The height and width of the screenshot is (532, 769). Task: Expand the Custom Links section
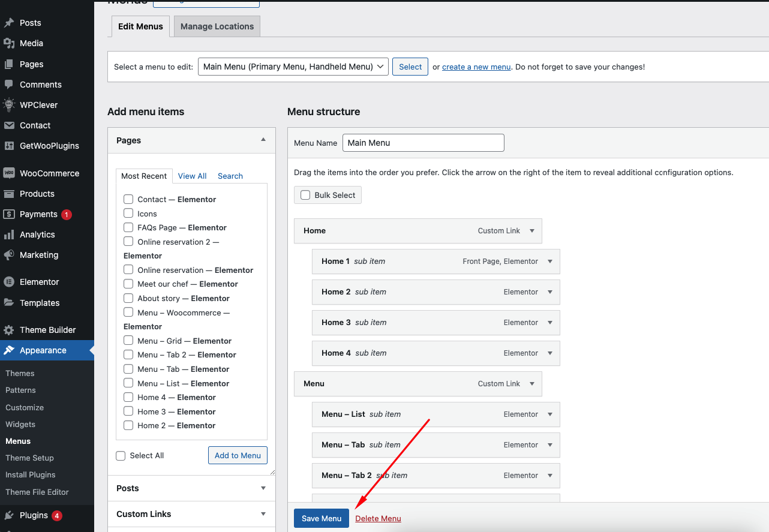263,514
